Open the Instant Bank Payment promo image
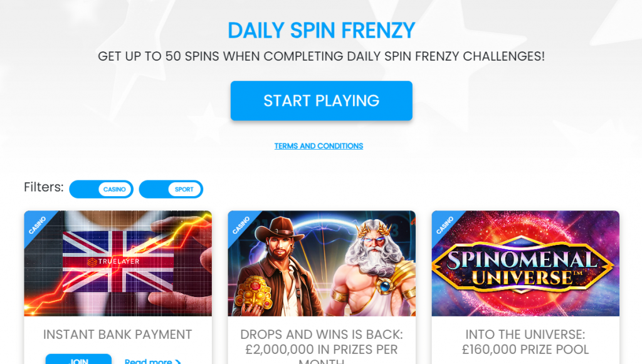Image resolution: width=642 pixels, height=364 pixels. point(118,263)
